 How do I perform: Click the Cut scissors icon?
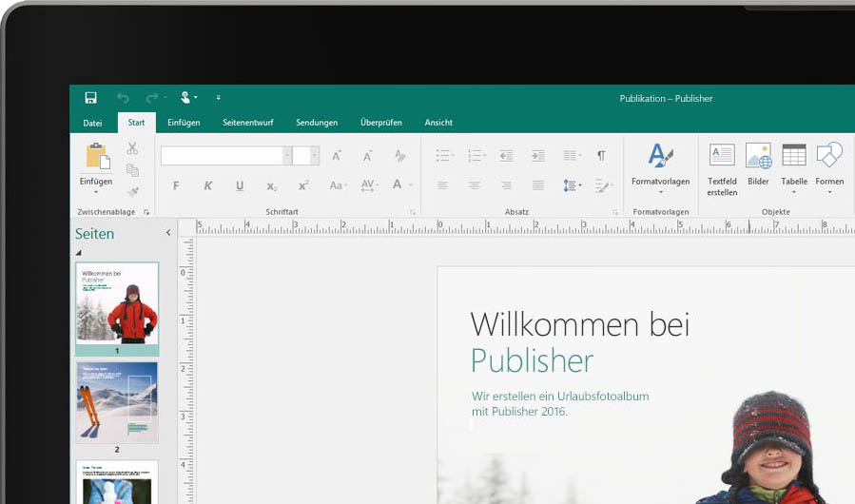(132, 148)
